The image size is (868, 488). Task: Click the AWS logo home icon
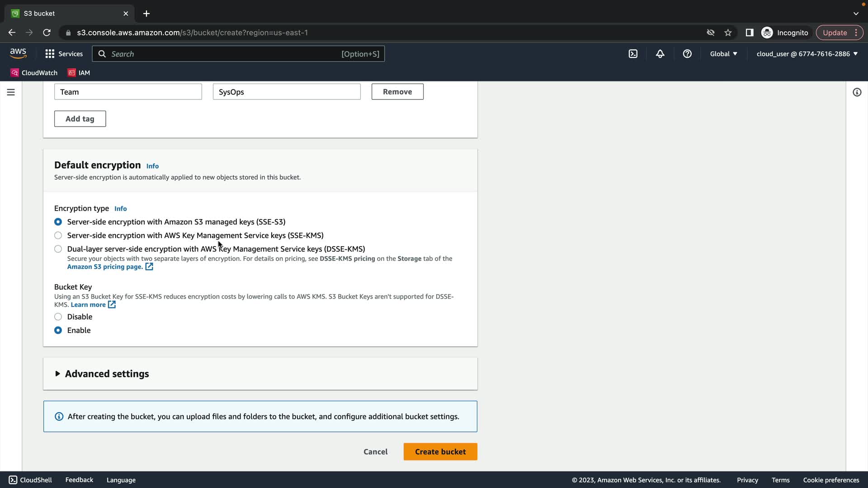click(x=18, y=53)
